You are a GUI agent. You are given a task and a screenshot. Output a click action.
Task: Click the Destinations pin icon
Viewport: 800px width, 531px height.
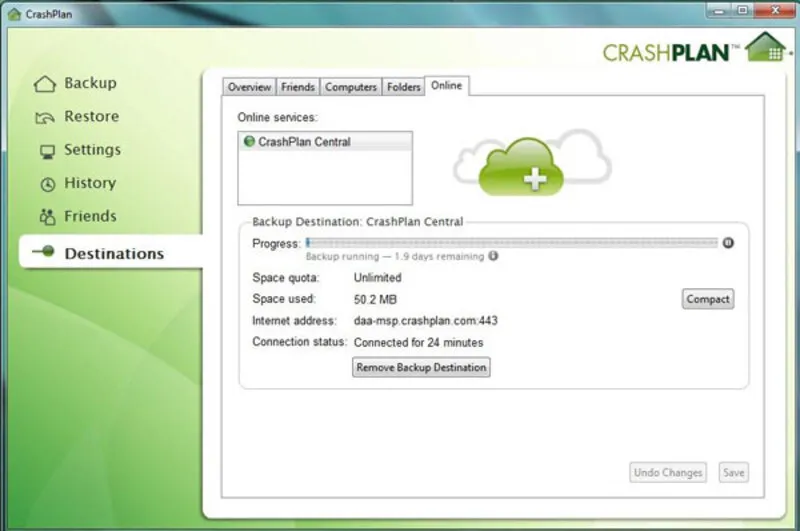43,251
